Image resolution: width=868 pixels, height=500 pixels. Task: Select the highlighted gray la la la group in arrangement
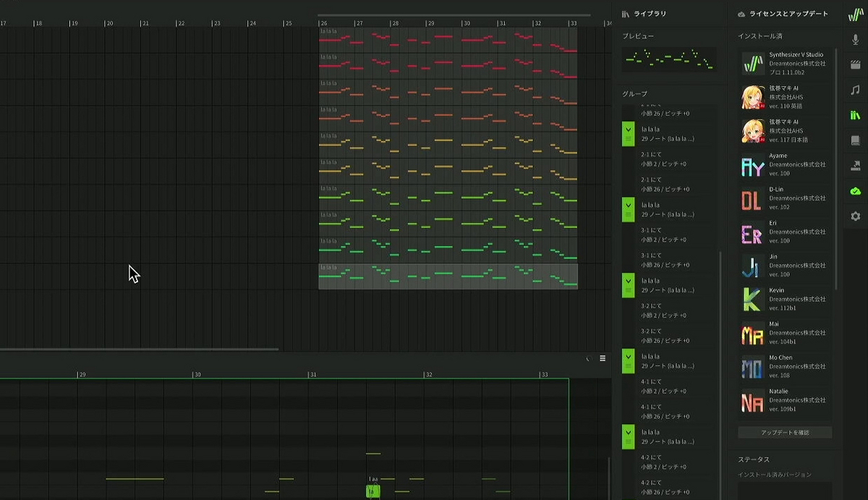(x=448, y=276)
